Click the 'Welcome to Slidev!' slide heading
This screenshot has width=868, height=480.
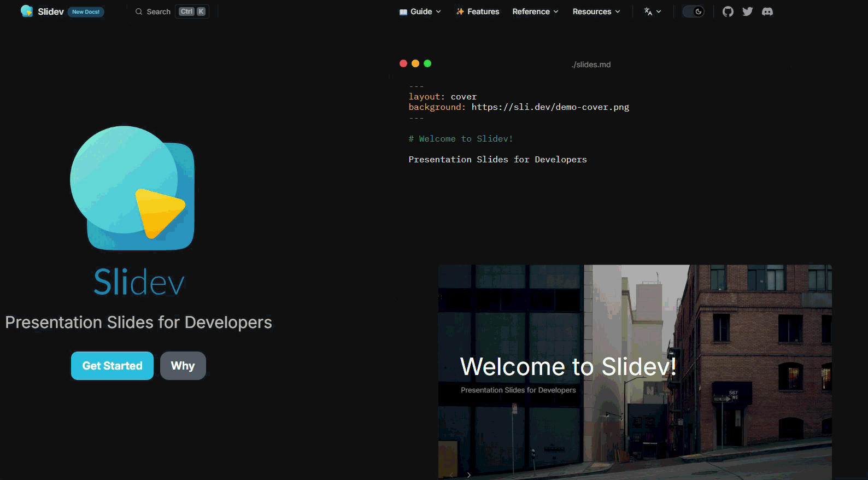pos(568,367)
